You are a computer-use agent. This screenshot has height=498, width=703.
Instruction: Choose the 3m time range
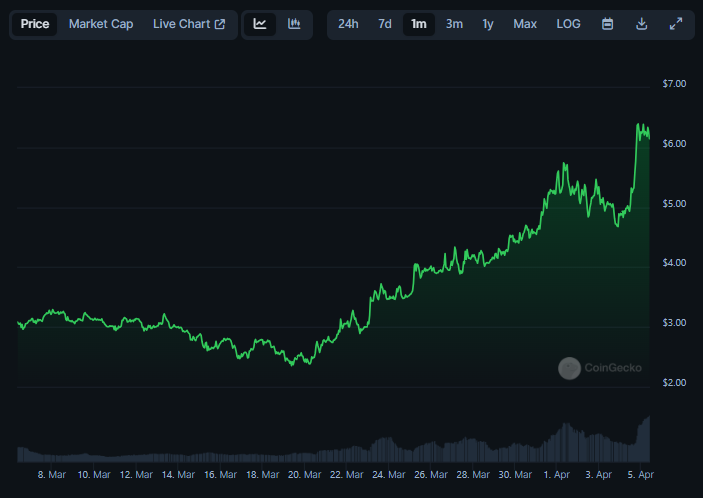tap(454, 24)
